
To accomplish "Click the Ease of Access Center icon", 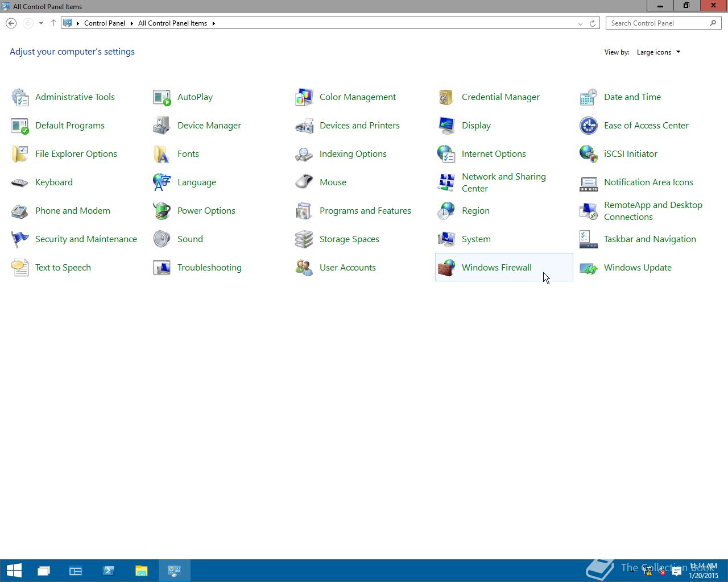I will (x=589, y=126).
